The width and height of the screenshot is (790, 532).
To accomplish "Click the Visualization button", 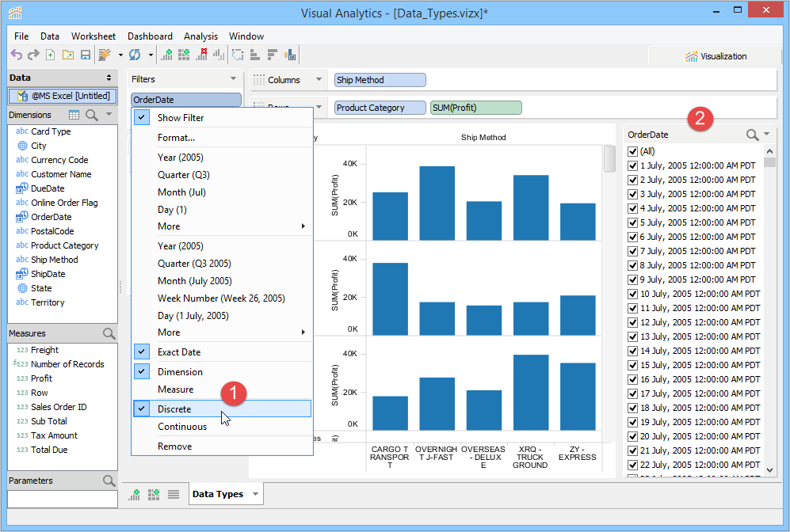I will 716,56.
